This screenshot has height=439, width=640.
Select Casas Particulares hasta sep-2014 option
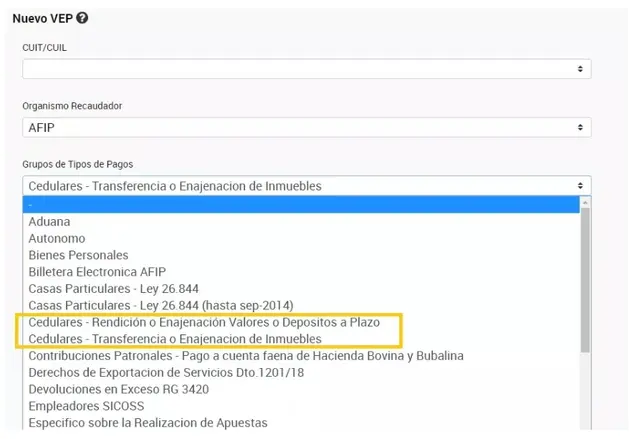pos(301,305)
